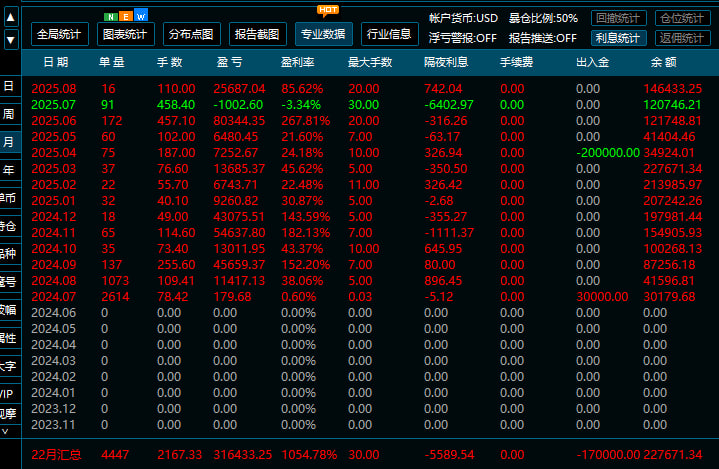Click total profit rate 1054.78%
Screen dimensions: 719x469
point(309,455)
